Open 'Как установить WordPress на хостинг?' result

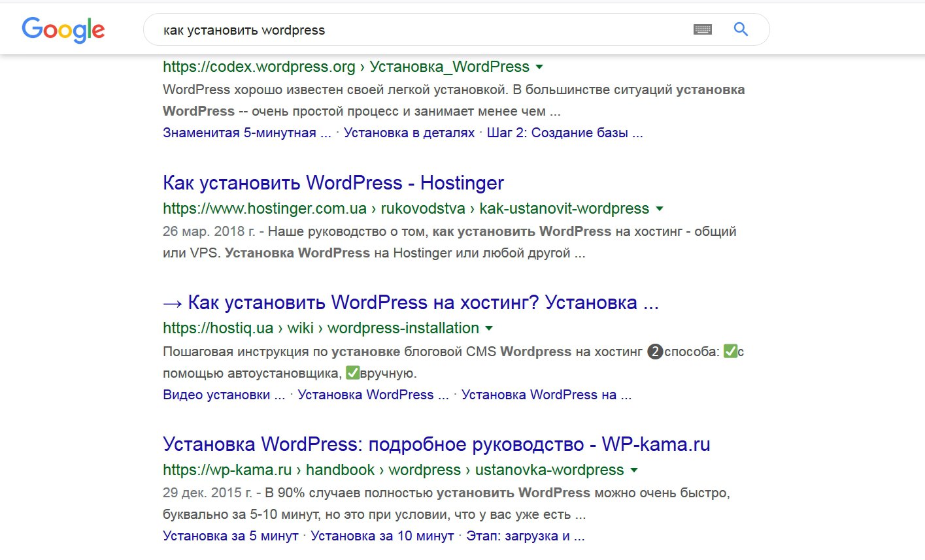click(411, 303)
